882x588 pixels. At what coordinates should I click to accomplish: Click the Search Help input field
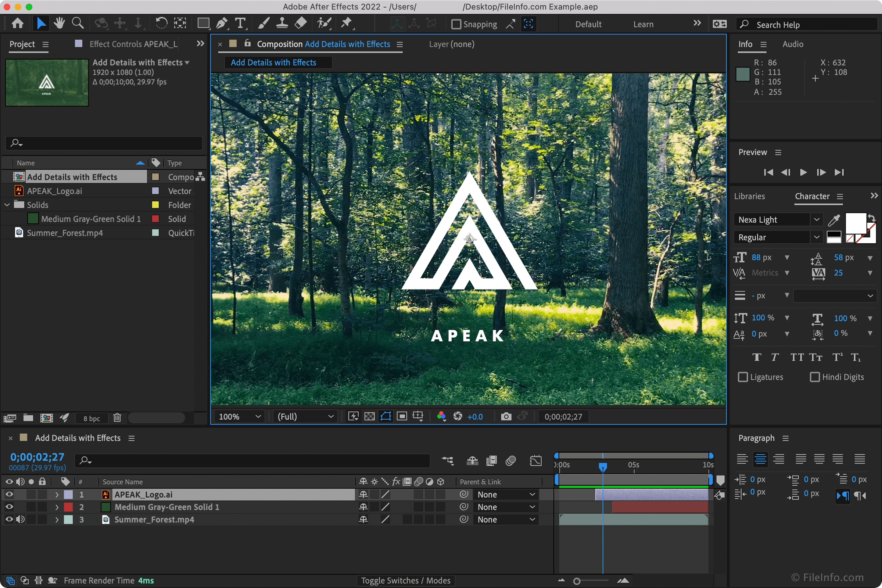pos(806,24)
